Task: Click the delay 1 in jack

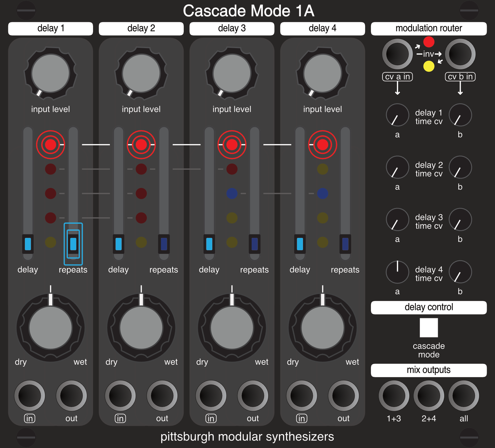Action: point(30,396)
